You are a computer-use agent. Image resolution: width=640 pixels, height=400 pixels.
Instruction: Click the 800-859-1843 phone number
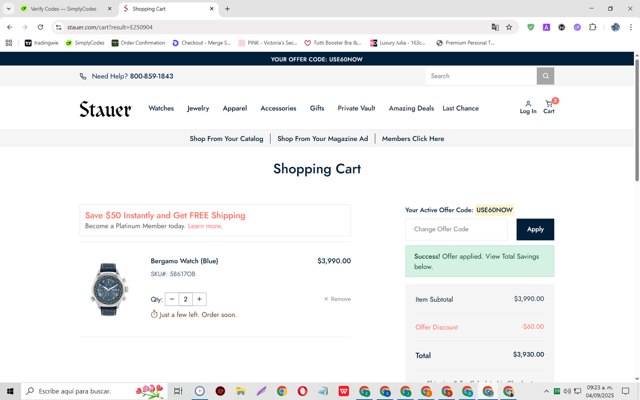151,76
